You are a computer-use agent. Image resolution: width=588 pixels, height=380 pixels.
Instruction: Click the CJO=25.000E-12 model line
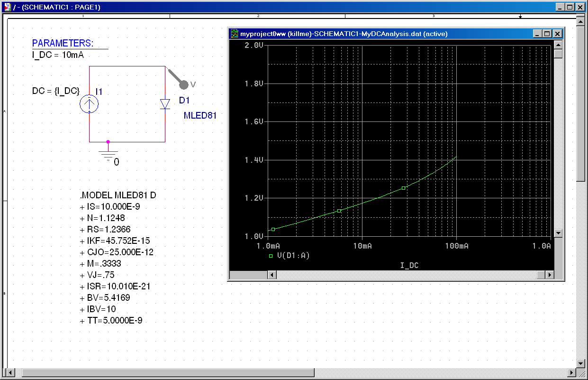tap(117, 252)
